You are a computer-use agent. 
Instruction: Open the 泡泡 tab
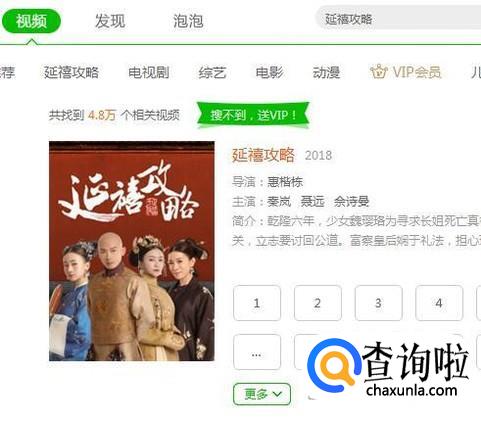pos(188,21)
